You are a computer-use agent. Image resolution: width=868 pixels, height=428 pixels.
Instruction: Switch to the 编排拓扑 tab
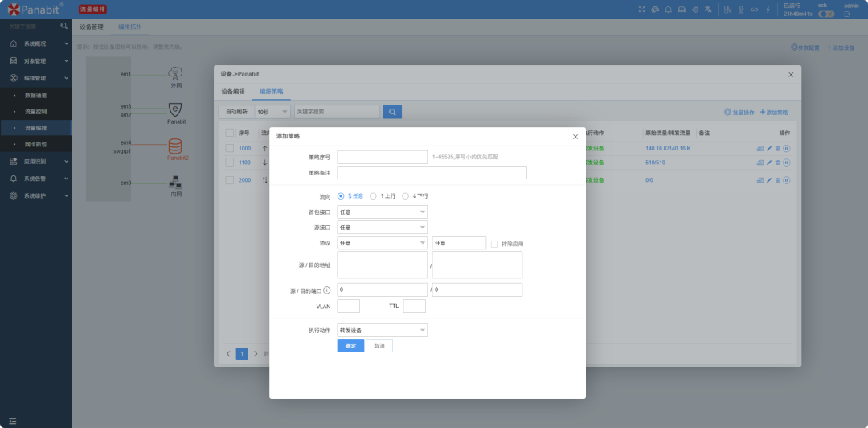(130, 27)
